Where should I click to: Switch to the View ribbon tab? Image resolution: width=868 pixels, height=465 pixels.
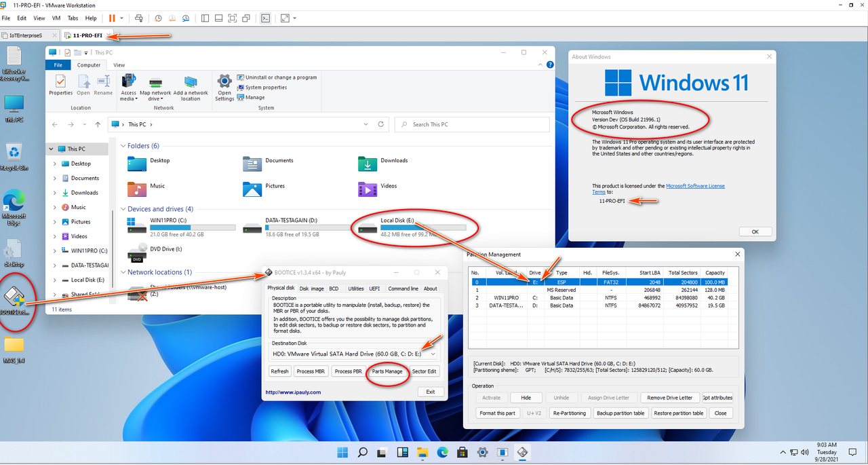(119, 65)
